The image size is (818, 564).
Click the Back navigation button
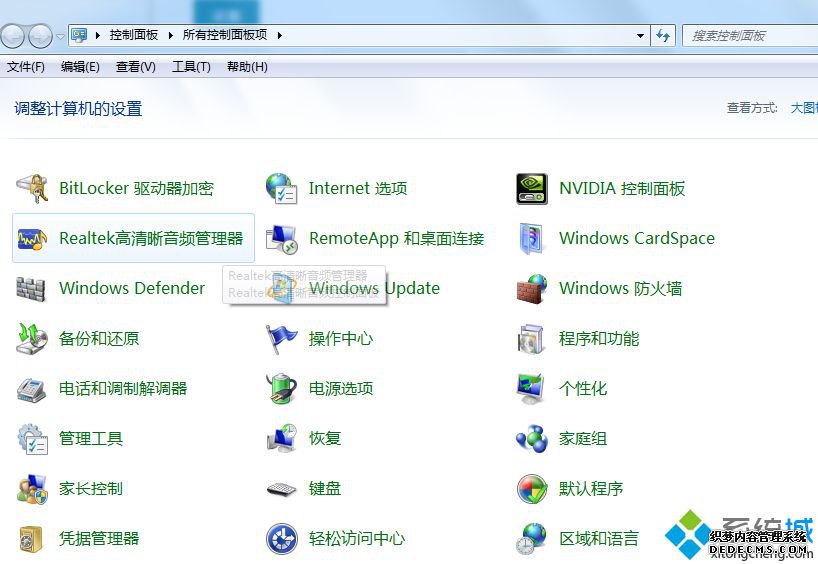point(13,36)
